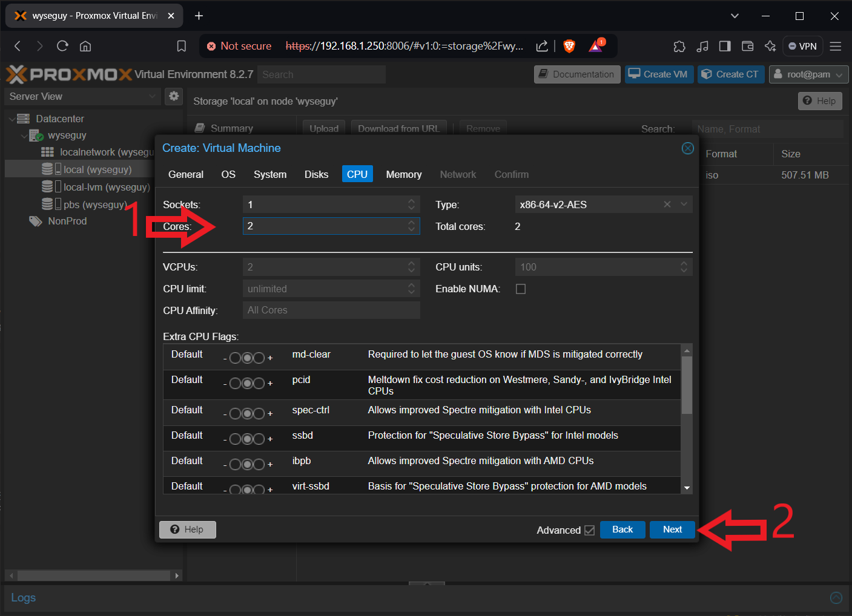
Task: Open Leo AI sparkle icon
Action: 770,46
